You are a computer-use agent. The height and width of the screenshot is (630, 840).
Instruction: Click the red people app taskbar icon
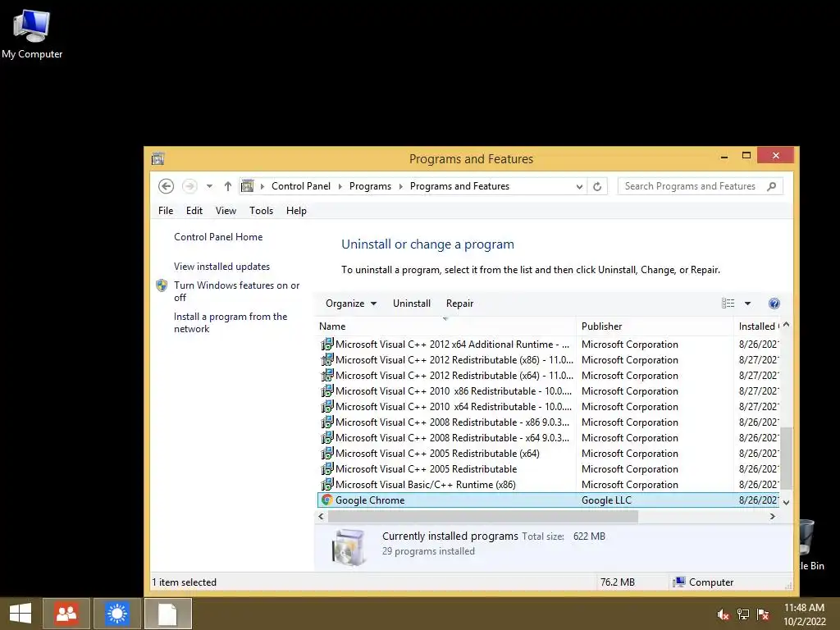click(66, 614)
